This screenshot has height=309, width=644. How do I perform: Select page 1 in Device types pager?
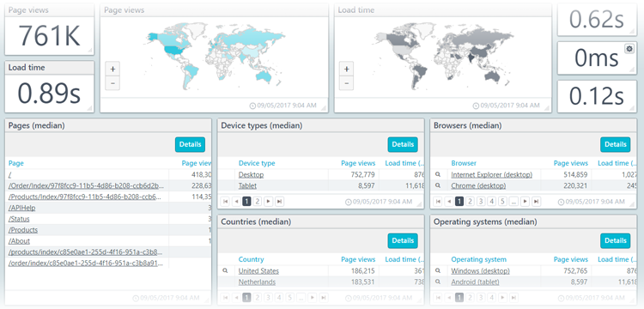coord(246,202)
